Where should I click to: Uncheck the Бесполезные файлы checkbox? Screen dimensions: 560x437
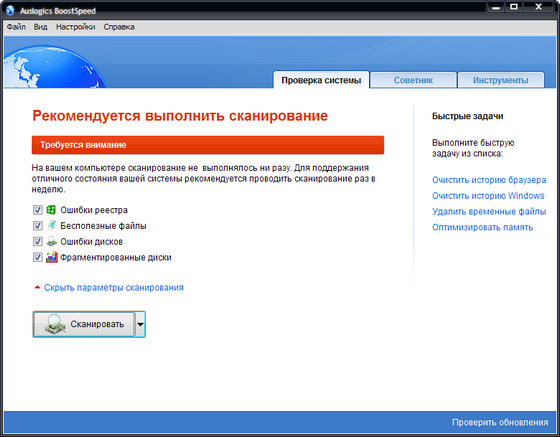coord(38,226)
